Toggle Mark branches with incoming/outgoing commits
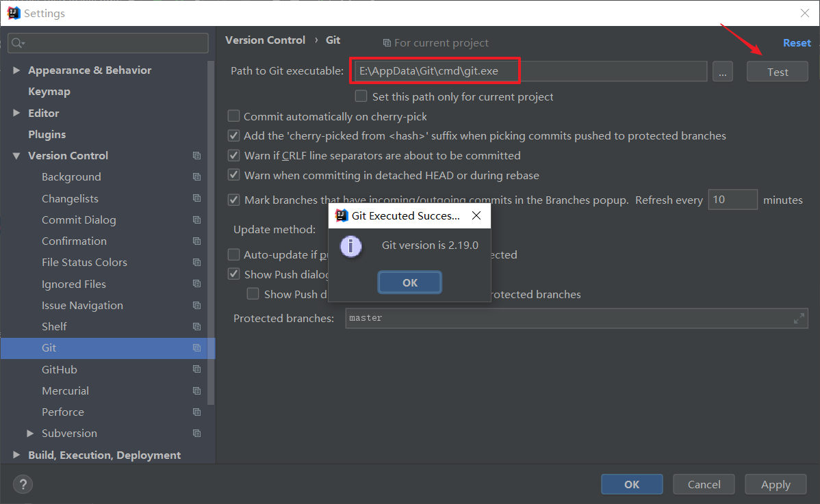 point(234,200)
